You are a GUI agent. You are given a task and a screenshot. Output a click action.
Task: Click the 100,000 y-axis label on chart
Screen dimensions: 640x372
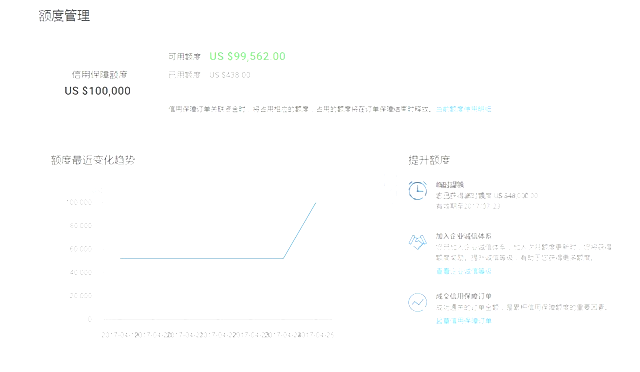pyautogui.click(x=79, y=202)
